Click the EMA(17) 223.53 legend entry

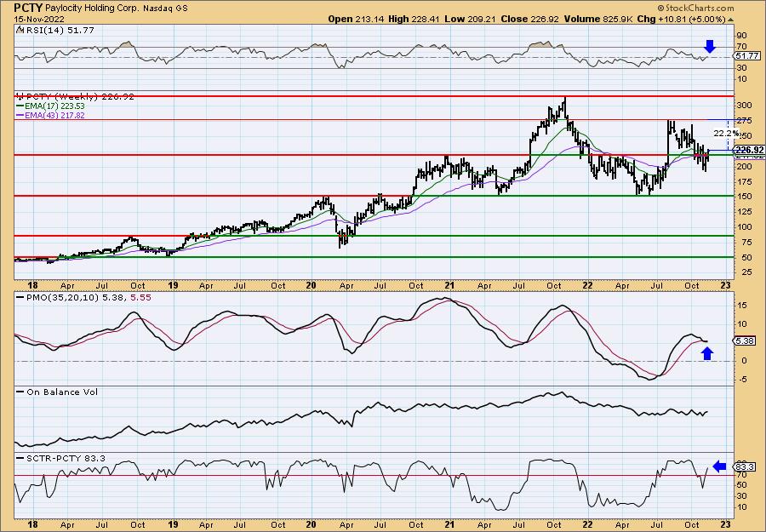click(x=50, y=106)
